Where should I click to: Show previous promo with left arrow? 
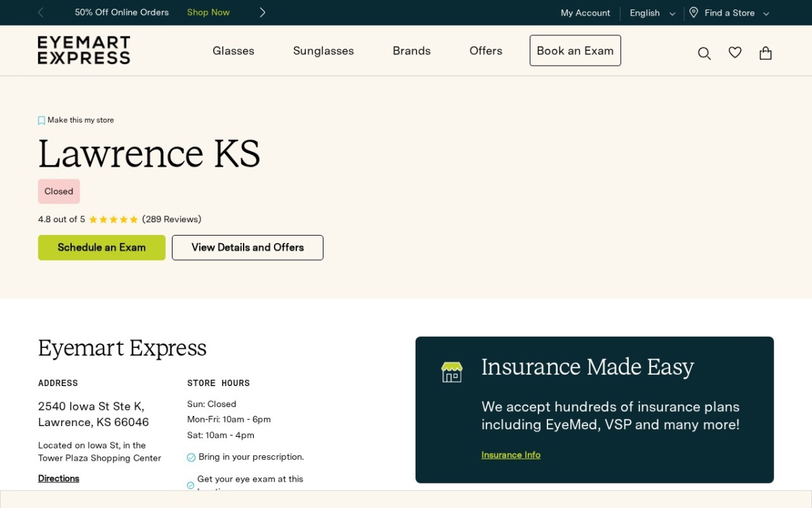coord(41,12)
